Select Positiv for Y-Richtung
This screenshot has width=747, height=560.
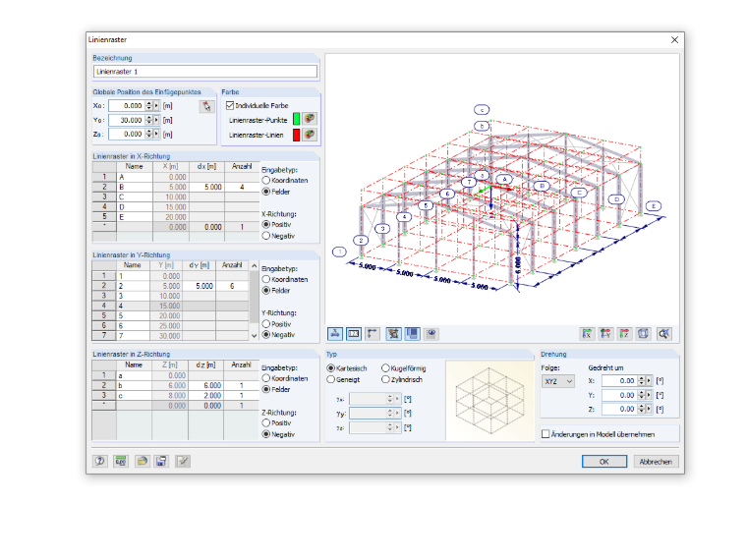[266, 324]
